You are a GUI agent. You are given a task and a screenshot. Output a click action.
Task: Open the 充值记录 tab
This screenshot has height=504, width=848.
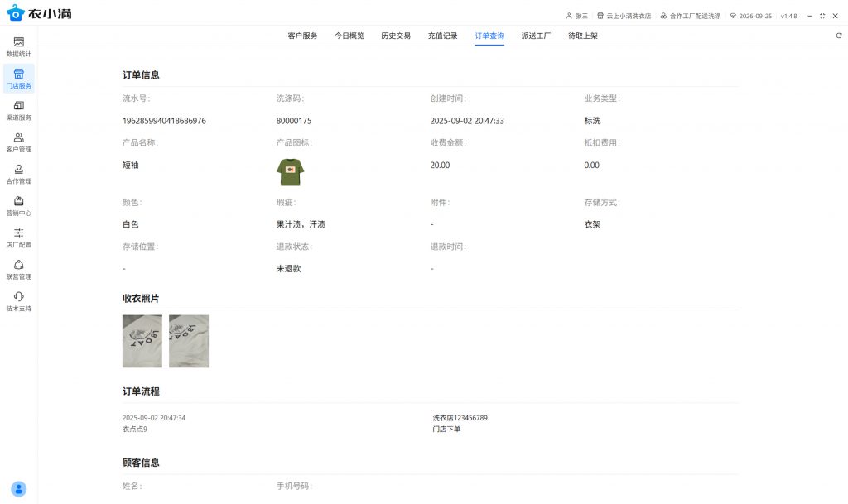[x=442, y=36]
